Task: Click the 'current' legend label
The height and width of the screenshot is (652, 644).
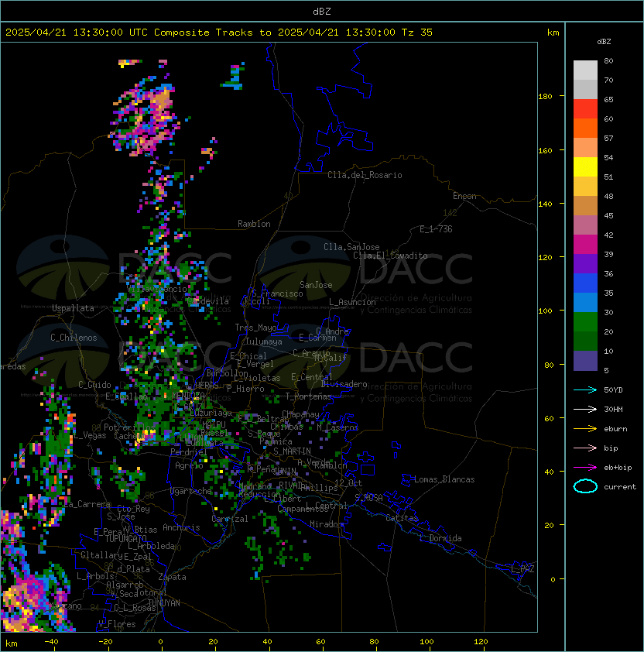Action: pos(620,486)
